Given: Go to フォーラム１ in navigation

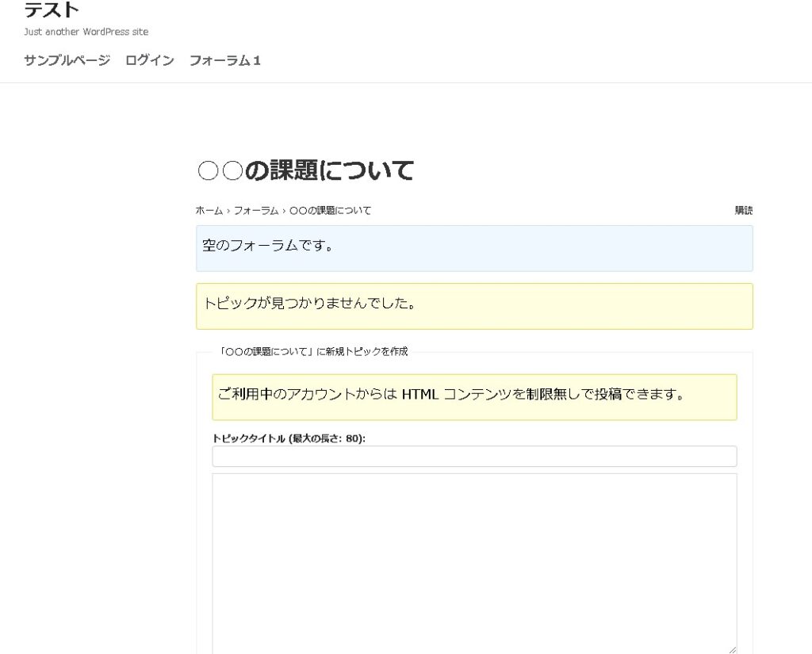Looking at the screenshot, I should pos(225,60).
